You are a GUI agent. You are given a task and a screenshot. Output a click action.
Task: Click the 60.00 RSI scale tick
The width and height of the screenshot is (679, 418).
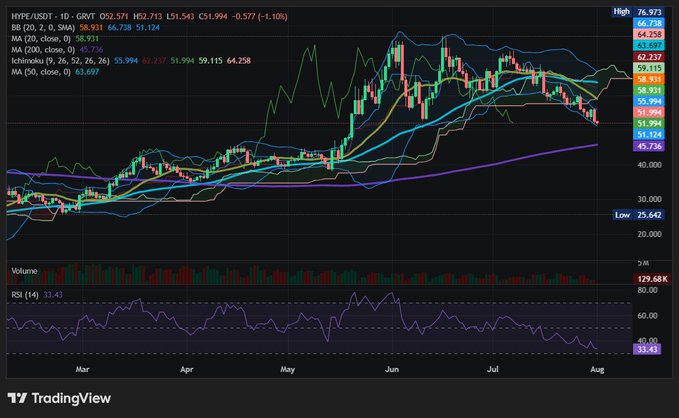(648, 316)
